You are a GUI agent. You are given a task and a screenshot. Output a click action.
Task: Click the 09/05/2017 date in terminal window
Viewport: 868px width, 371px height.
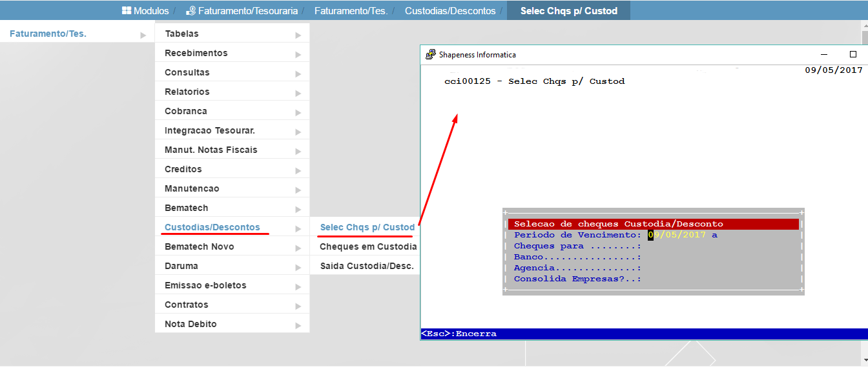[834, 70]
